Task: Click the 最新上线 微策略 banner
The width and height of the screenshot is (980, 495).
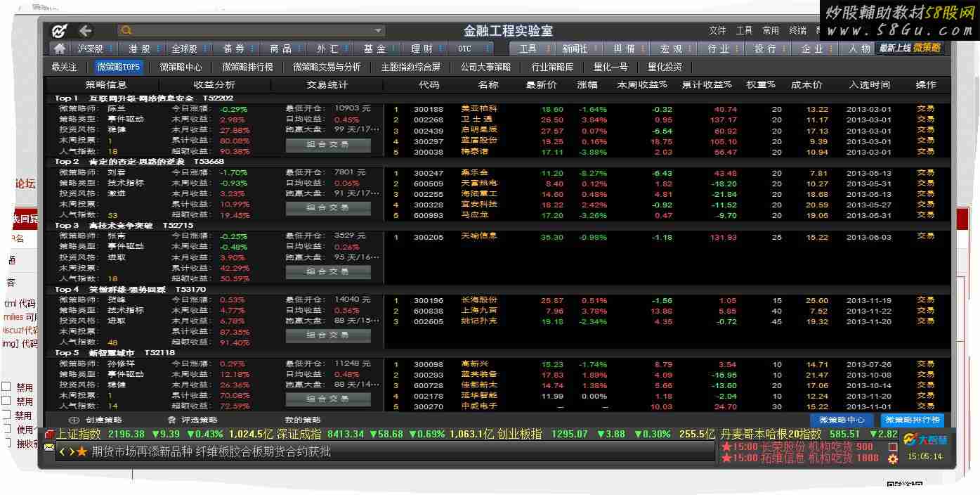Action: (910, 49)
